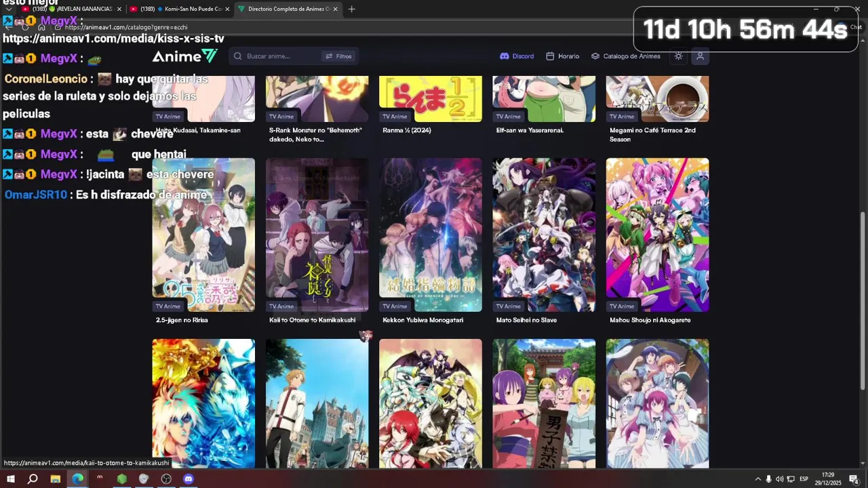This screenshot has height=488, width=868.
Task: Open the Kaii to Otome to Kamikakushi poster
Action: [x=317, y=235]
